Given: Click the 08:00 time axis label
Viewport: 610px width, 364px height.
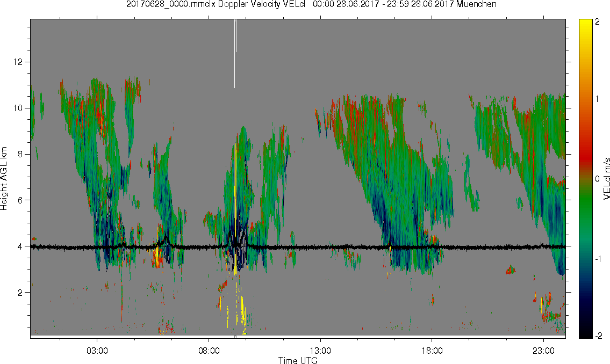Looking at the screenshot, I should 209,351.
